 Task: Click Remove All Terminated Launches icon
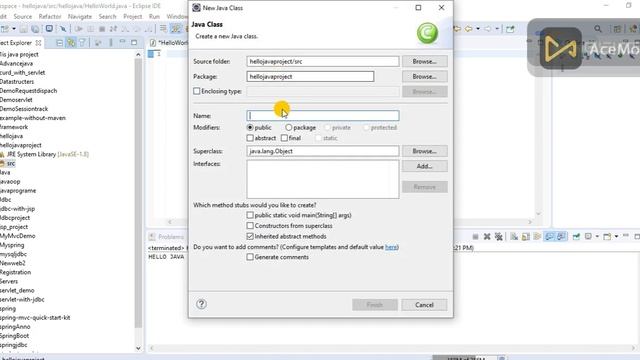[498, 237]
